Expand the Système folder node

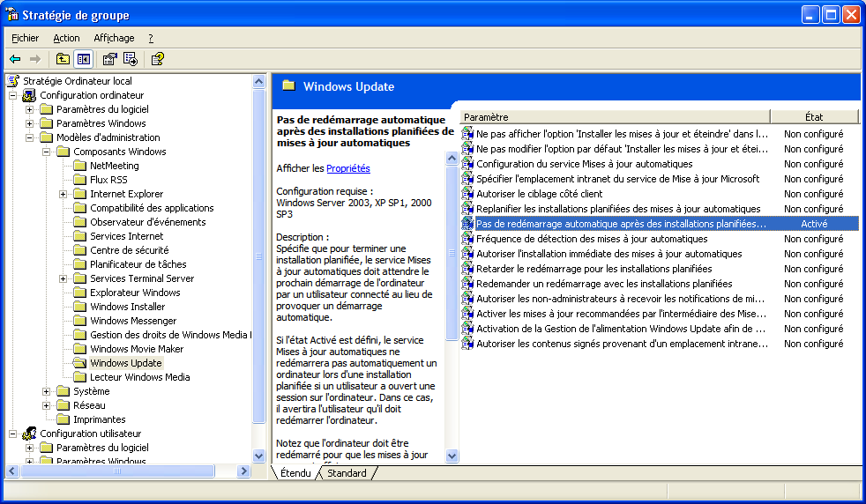(47, 391)
